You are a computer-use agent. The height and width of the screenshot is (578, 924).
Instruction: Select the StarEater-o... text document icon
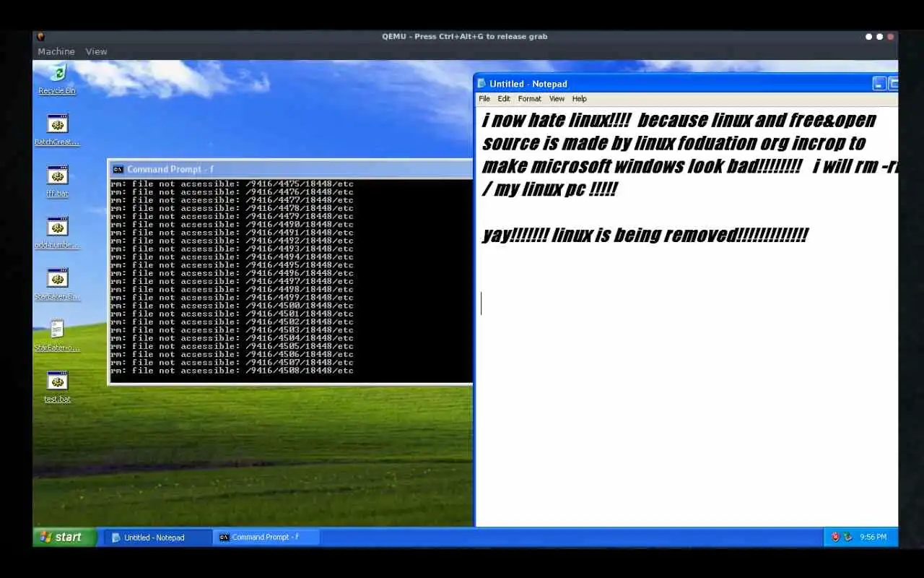pyautogui.click(x=57, y=336)
